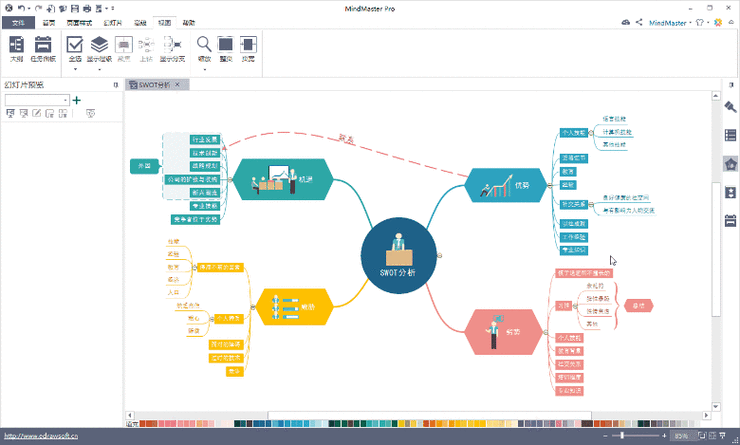Click the T-shirt theme icon in the top right
Image resolution: width=740 pixels, height=445 pixels.
coord(700,22)
